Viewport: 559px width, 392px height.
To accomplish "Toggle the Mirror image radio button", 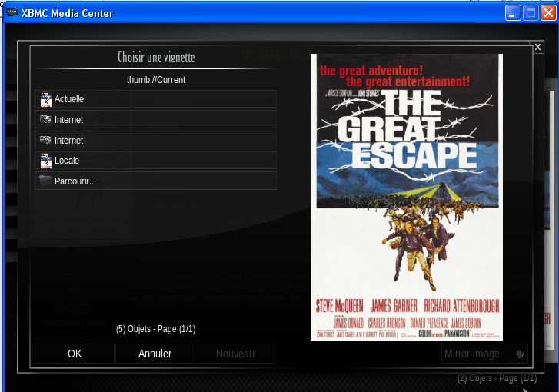I will click(x=520, y=354).
